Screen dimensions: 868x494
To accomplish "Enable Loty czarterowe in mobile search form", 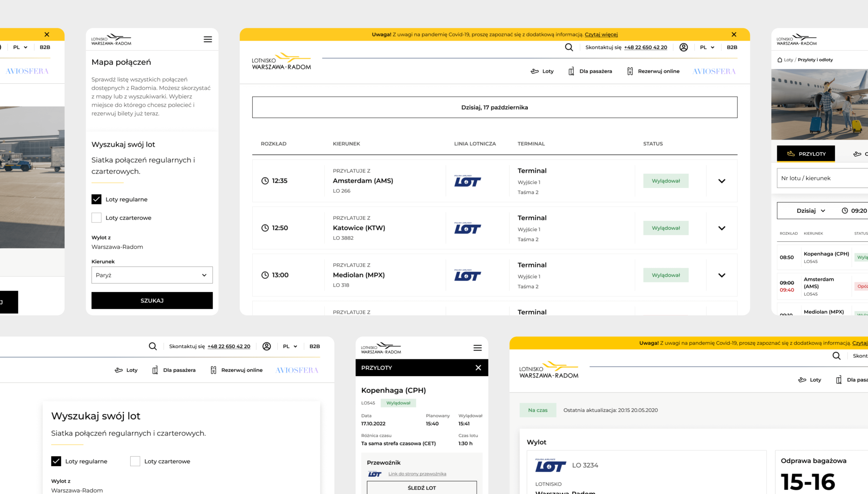I will (96, 217).
